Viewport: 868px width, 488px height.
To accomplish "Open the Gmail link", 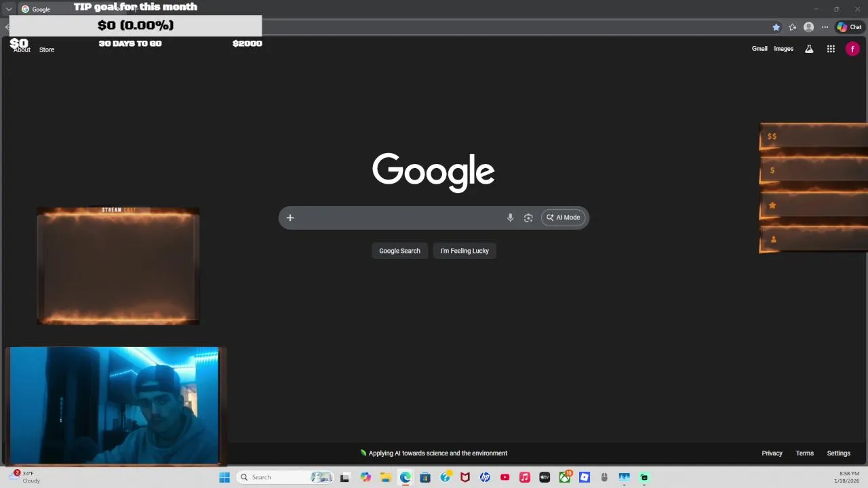I will 759,49.
